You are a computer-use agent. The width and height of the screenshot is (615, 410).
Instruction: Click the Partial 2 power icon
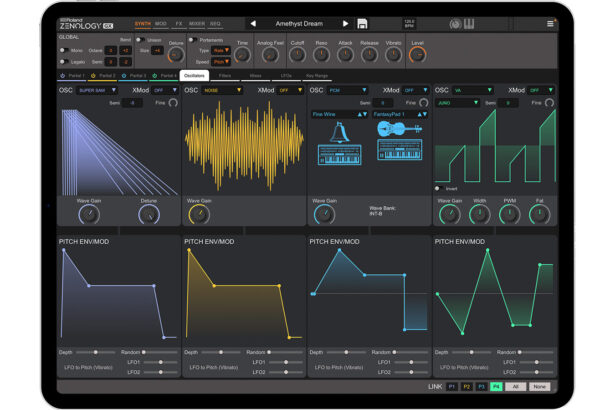[93, 75]
